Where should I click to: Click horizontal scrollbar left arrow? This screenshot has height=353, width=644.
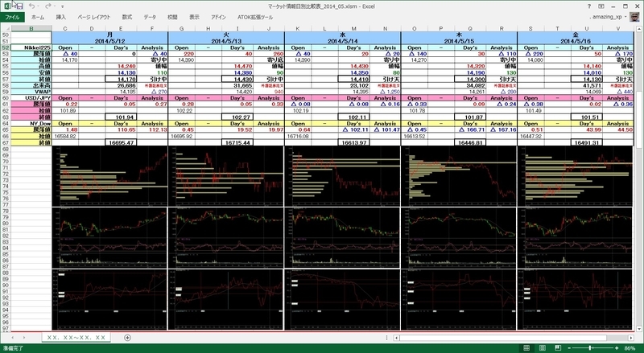[396, 338]
